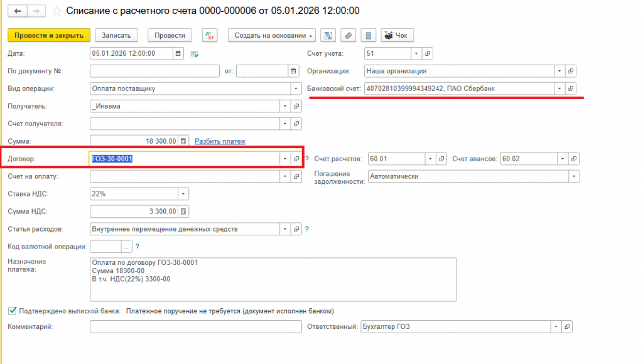The image size is (643, 364).
Task: Expand Погашение задолженности dropdown
Action: coord(574,176)
